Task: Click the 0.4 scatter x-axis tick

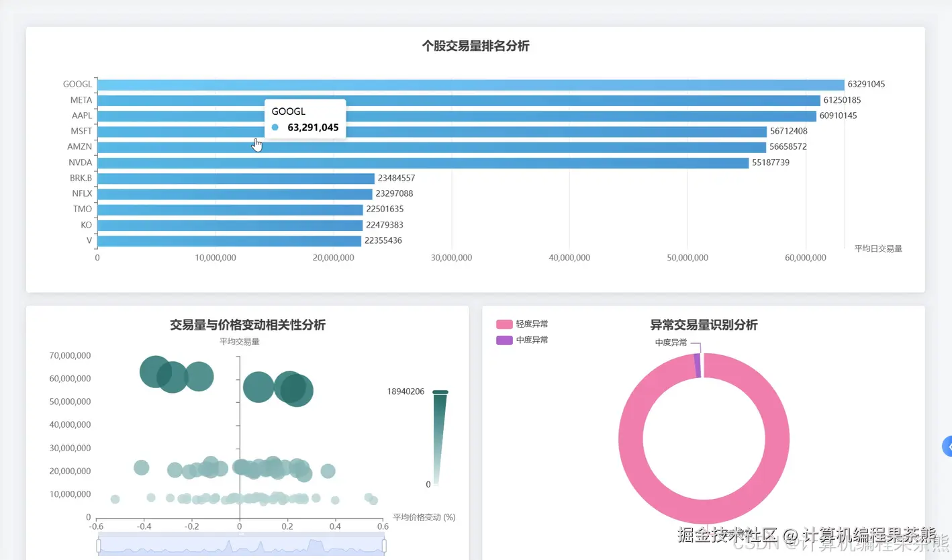Action: click(335, 526)
